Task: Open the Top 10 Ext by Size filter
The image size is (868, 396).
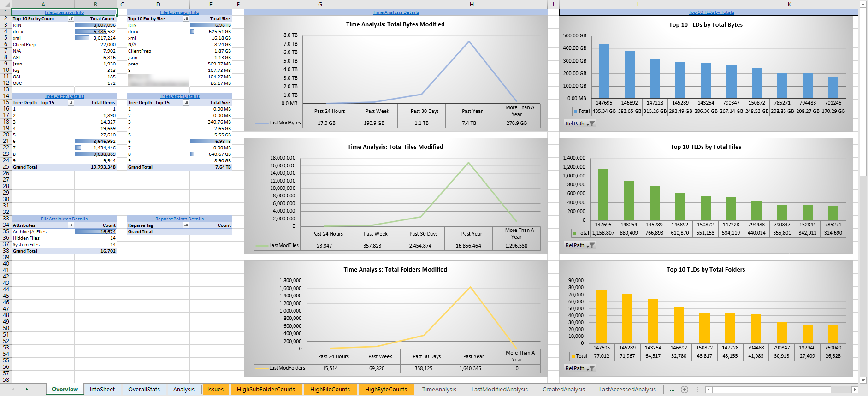Action: tap(186, 19)
